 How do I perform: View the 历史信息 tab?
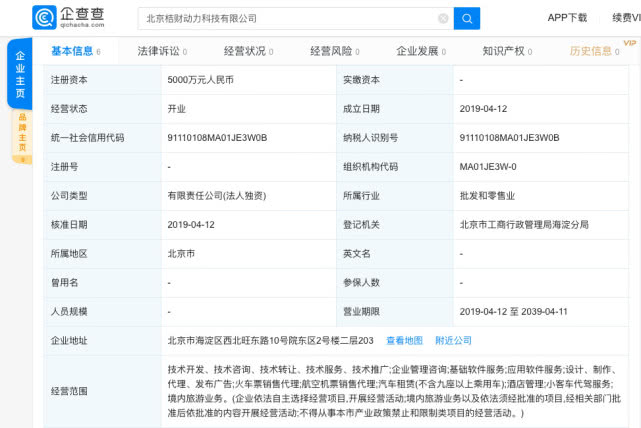(x=591, y=51)
